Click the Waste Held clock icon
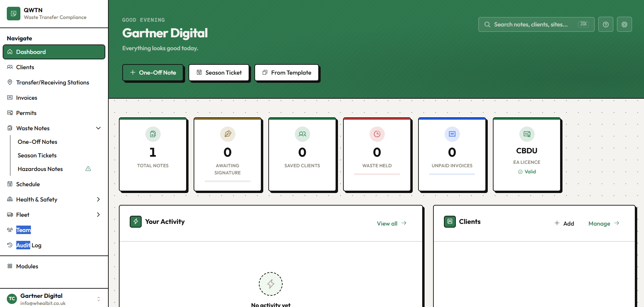This screenshot has width=644, height=307. pyautogui.click(x=377, y=134)
